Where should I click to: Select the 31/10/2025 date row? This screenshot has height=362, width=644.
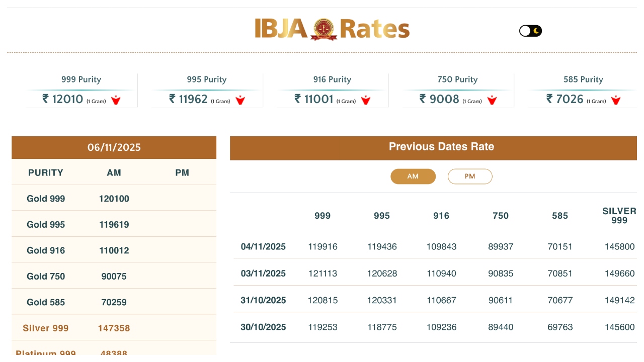click(263, 300)
